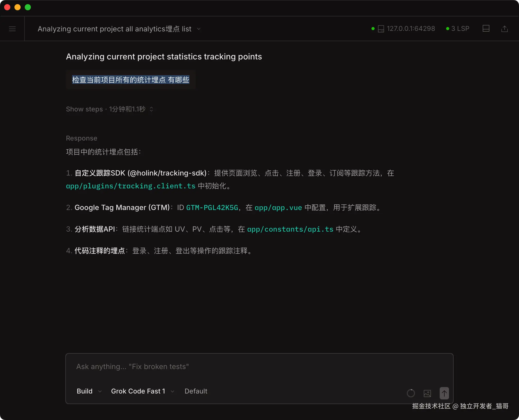Open the sidebar via hamburger menu icon
This screenshot has width=519, height=420.
pyautogui.click(x=12, y=29)
